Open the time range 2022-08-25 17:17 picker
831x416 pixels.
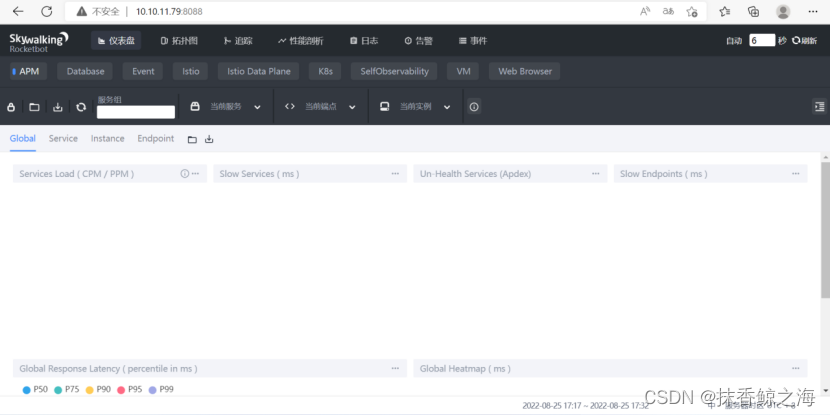[x=586, y=405]
